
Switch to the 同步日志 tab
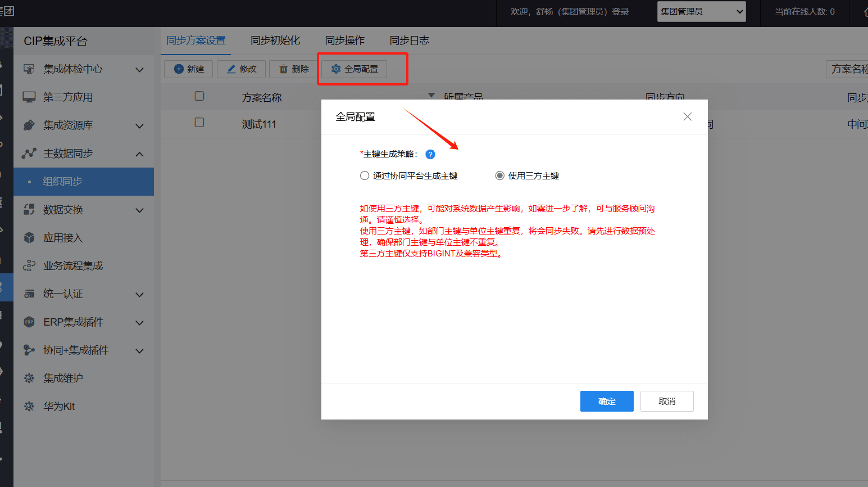pos(410,40)
